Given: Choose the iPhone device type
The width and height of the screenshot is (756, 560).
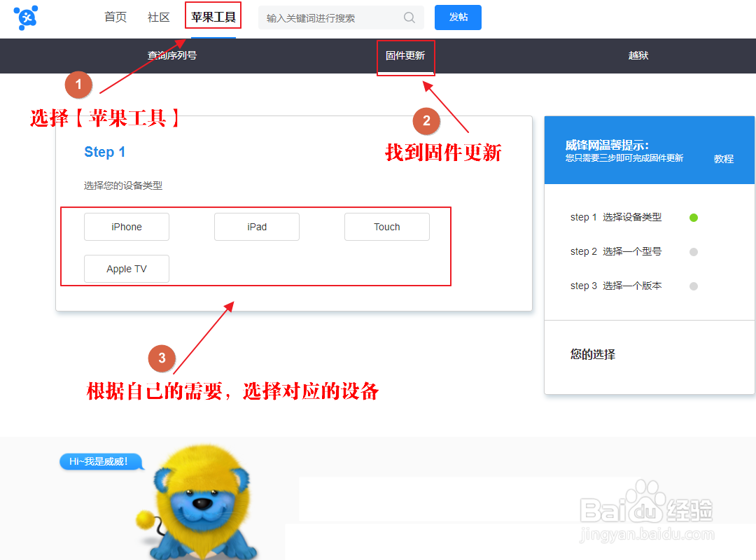Looking at the screenshot, I should pyautogui.click(x=127, y=227).
